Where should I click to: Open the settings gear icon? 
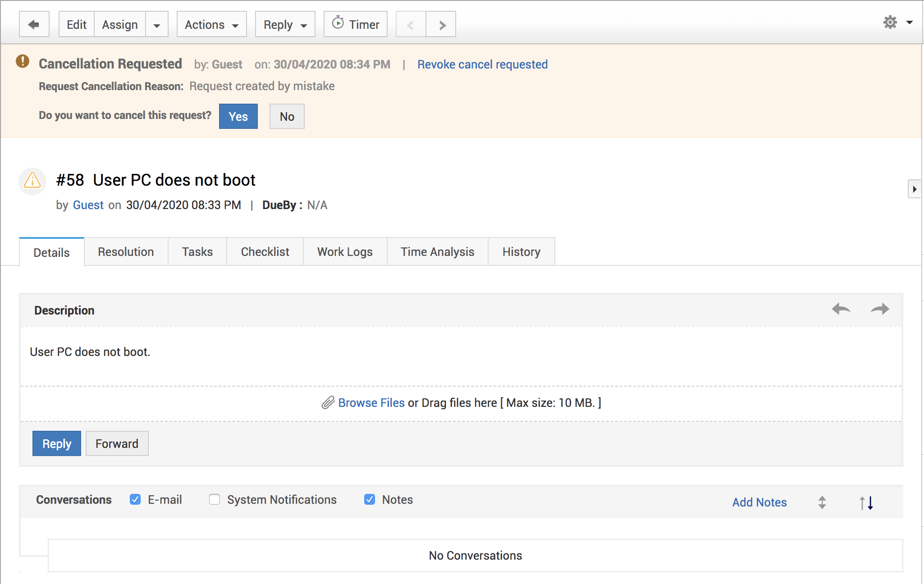point(890,22)
